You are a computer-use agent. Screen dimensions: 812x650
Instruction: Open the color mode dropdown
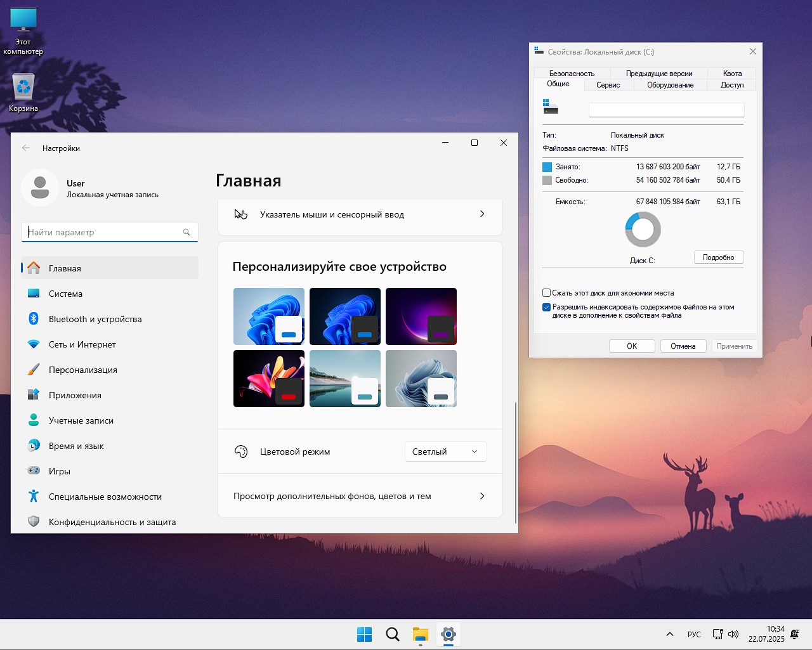coord(445,452)
